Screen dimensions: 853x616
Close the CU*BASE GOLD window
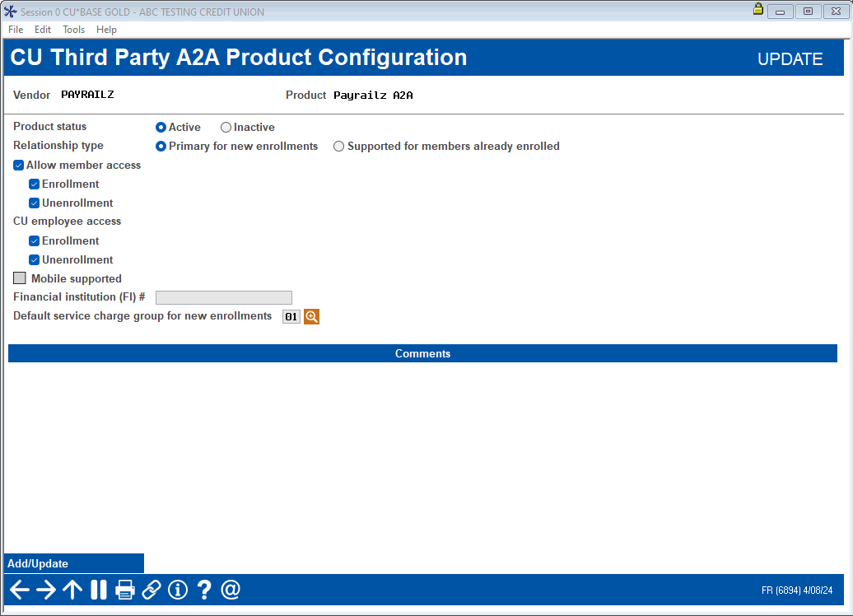(837, 12)
